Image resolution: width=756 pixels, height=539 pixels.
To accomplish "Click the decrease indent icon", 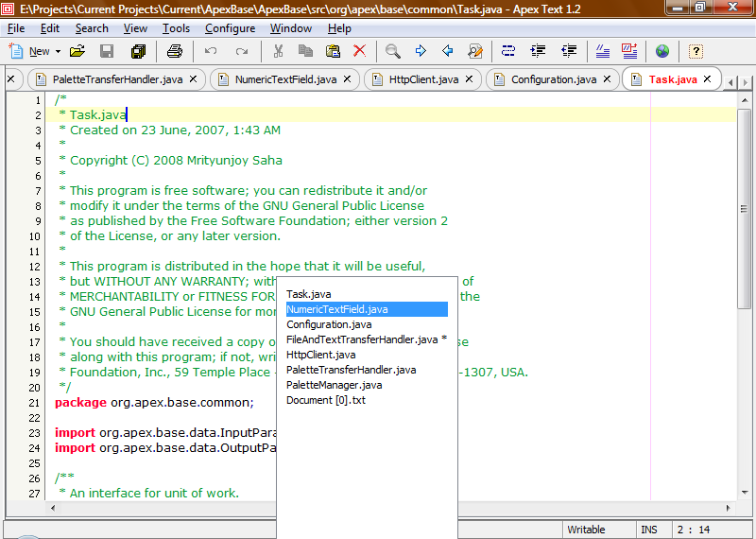I will pos(569,51).
